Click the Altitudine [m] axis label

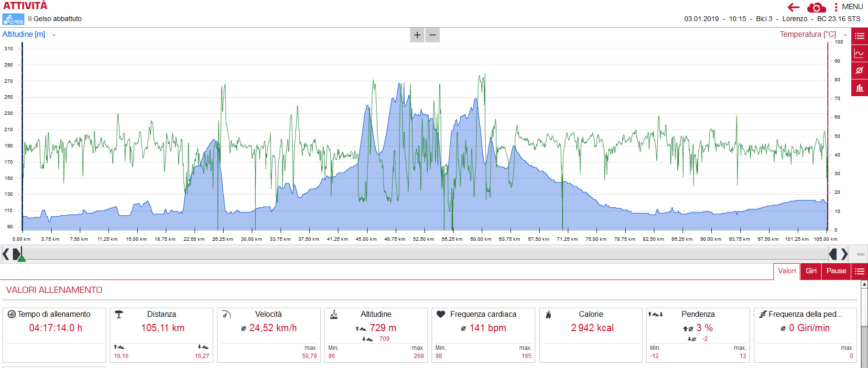point(24,34)
